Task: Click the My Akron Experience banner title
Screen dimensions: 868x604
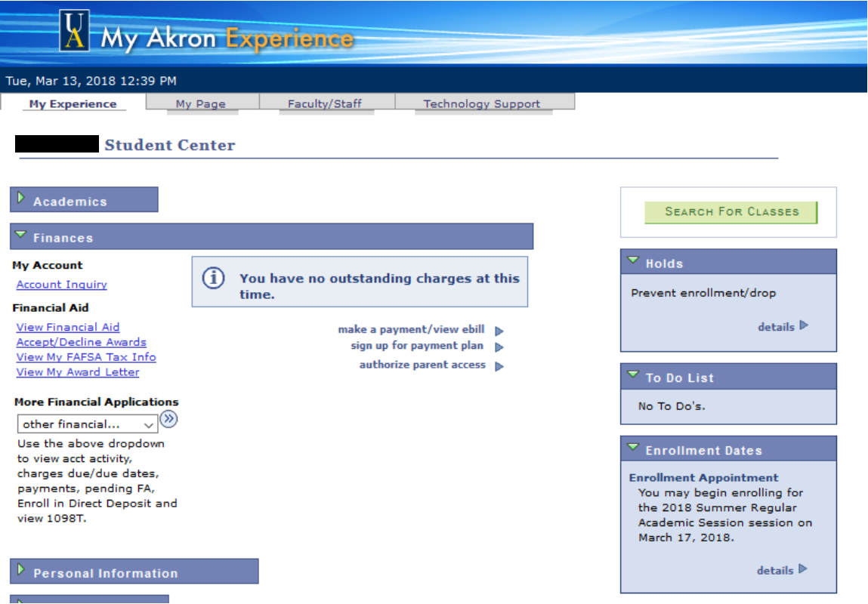Action: click(x=227, y=39)
